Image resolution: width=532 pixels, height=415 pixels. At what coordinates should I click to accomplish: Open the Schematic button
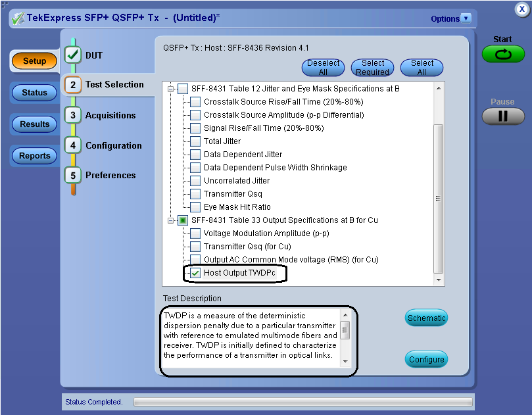click(426, 318)
